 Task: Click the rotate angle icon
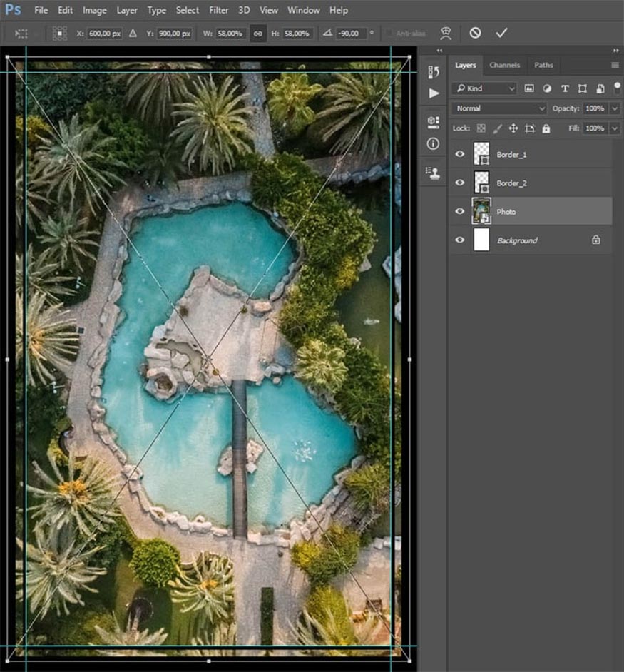click(327, 33)
